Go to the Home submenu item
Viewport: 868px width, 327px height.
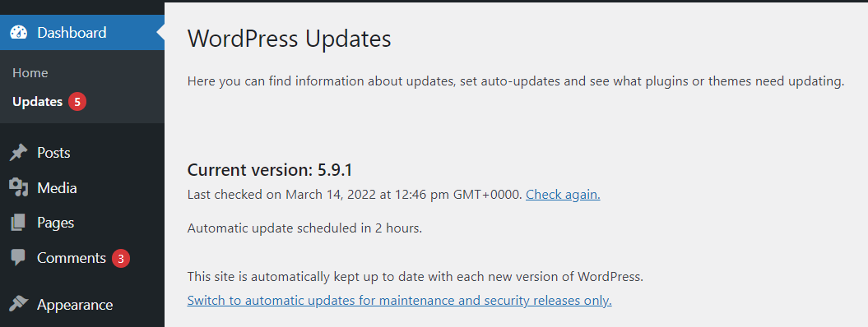30,73
